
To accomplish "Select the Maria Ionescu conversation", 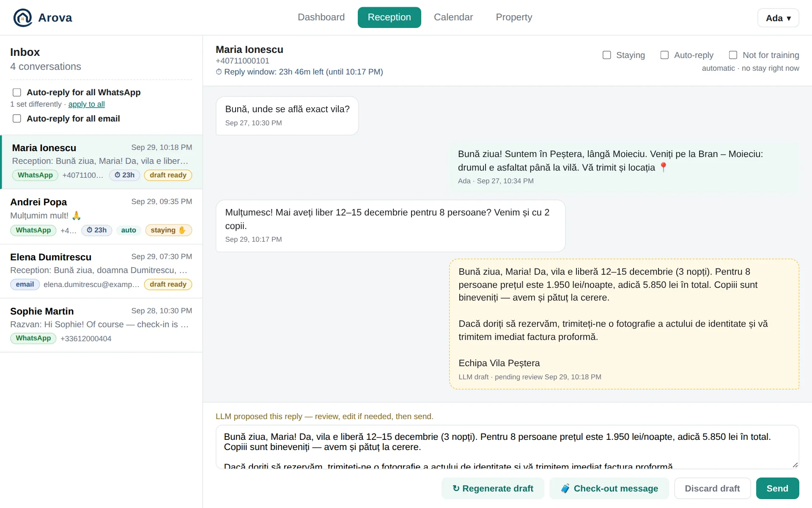I will [x=101, y=162].
